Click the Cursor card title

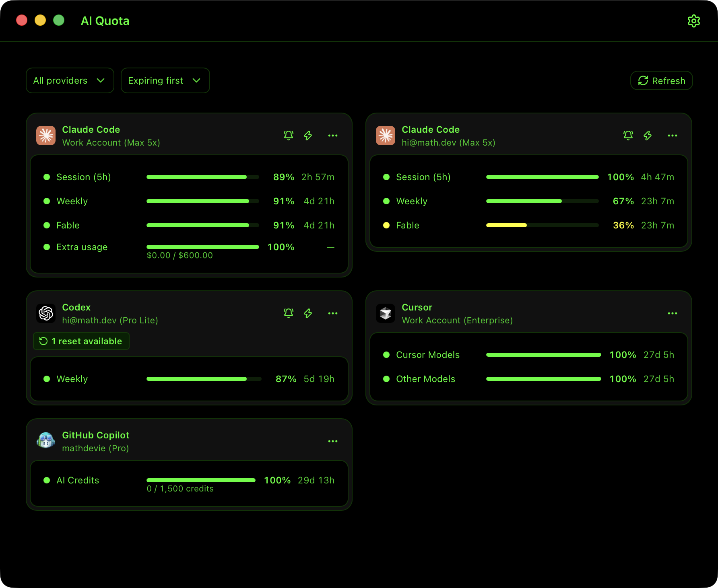(x=417, y=307)
